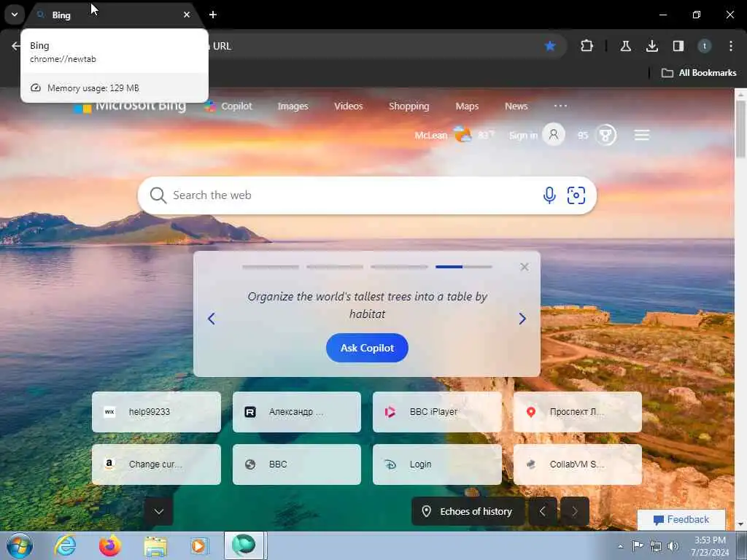Image resolution: width=747 pixels, height=560 pixels.
Task: Show previous background image
Action: [x=543, y=511]
